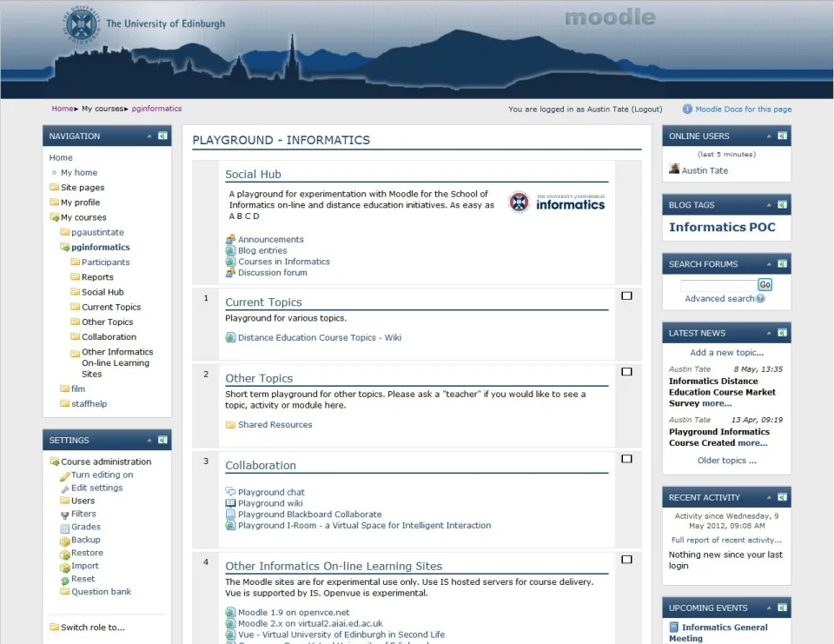834x644 pixels.
Task: Dock the Blog Tags block
Action: click(782, 205)
